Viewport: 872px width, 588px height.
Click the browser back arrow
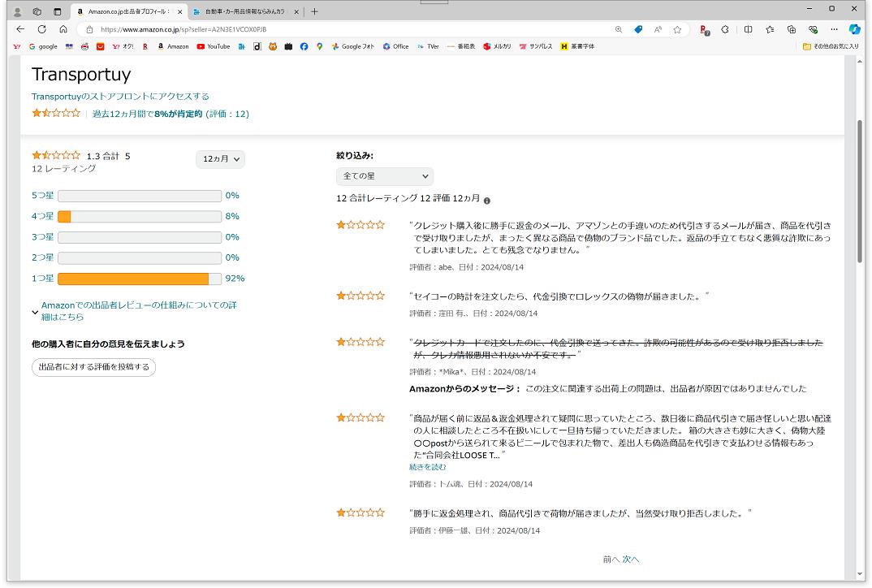pos(20,29)
